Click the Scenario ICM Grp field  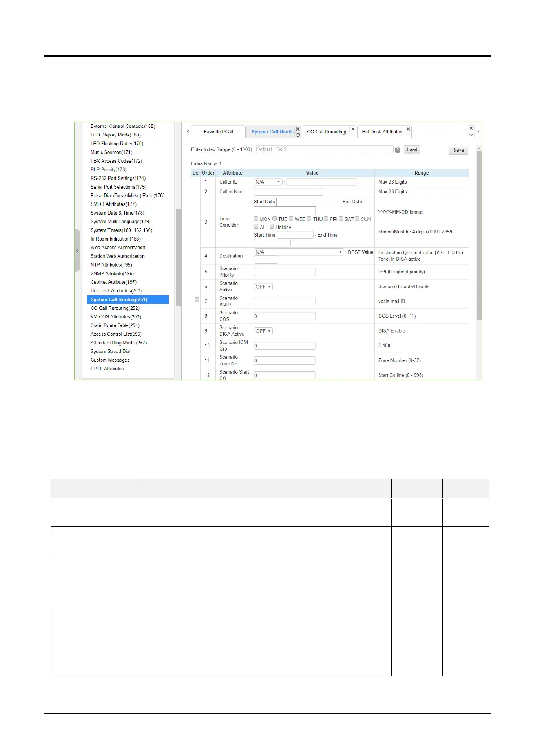(285, 346)
